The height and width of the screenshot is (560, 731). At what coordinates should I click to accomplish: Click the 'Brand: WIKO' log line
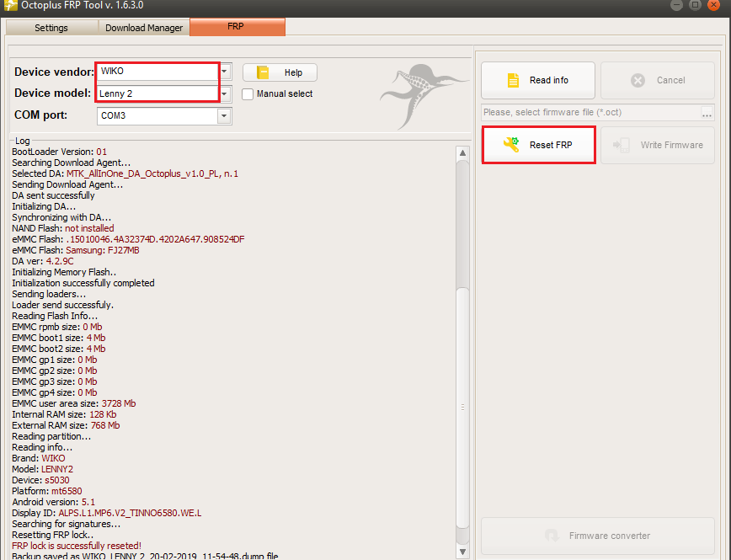[38, 458]
